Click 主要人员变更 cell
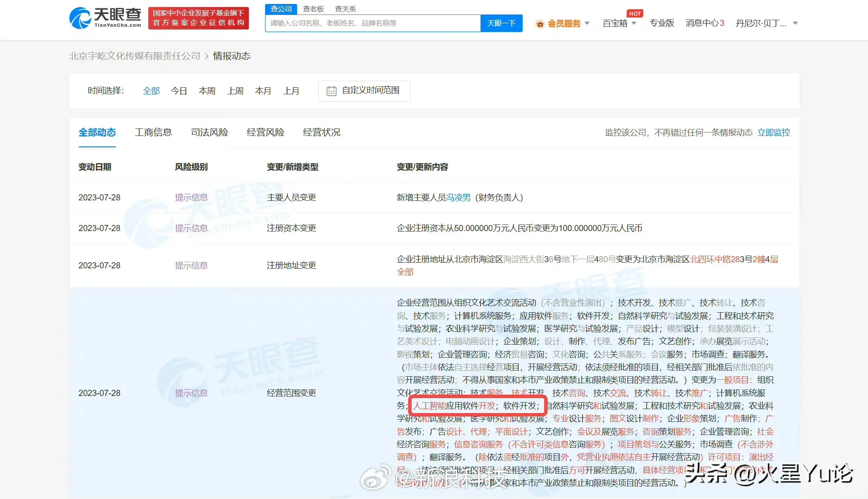Image resolution: width=868 pixels, height=499 pixels. (291, 198)
